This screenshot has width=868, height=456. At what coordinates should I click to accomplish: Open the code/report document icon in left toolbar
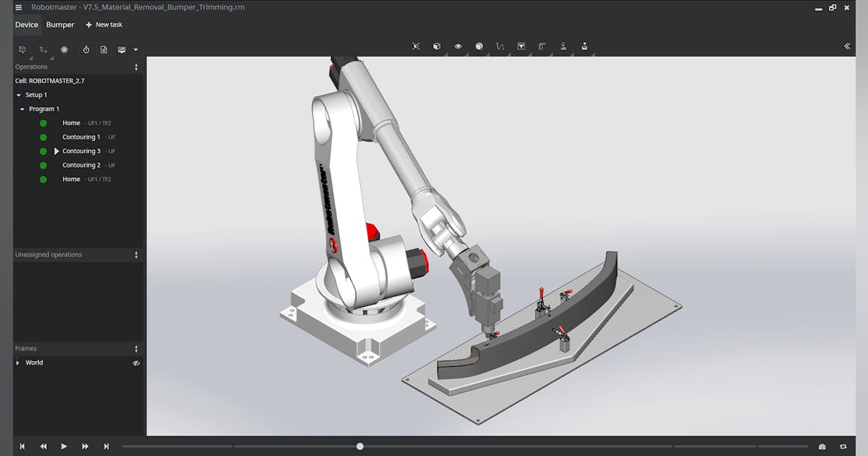click(x=103, y=49)
